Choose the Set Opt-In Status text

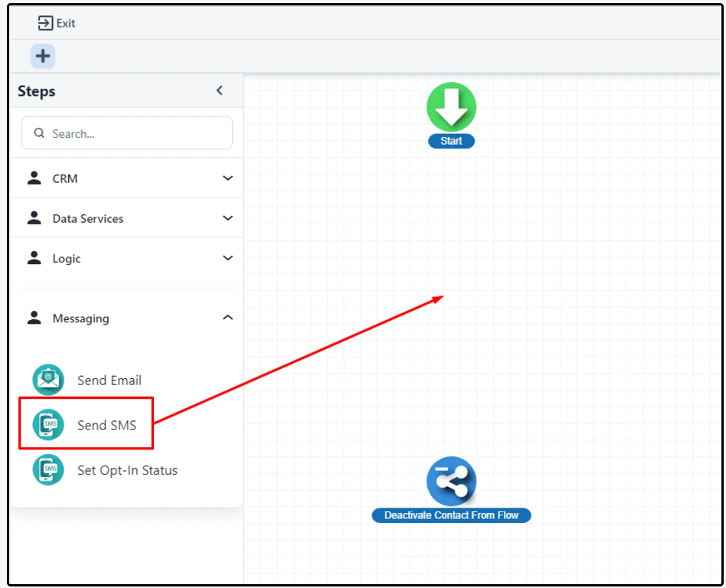tap(127, 470)
